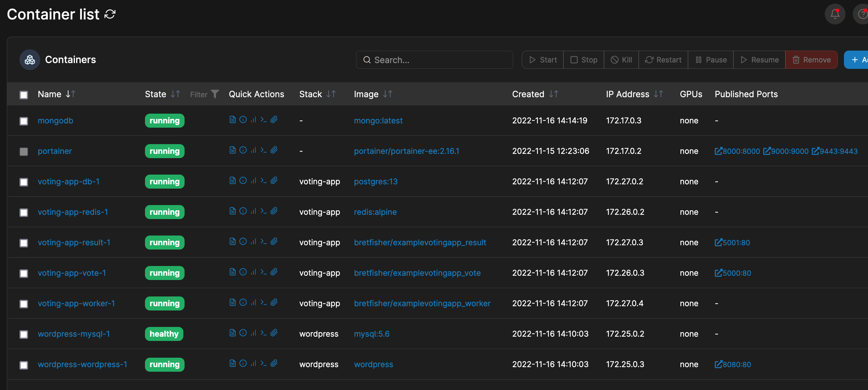
Task: Select the mongodb container checkbox
Action: [x=23, y=121]
